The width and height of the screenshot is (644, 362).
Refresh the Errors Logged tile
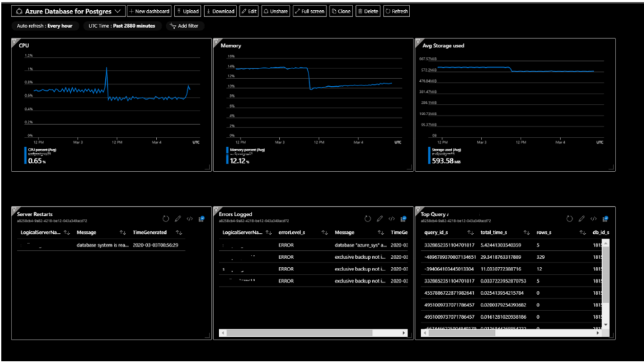[x=367, y=218]
